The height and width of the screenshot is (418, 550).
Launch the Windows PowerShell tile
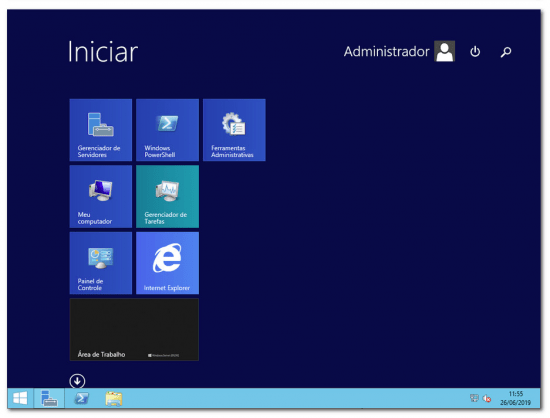tap(167, 130)
